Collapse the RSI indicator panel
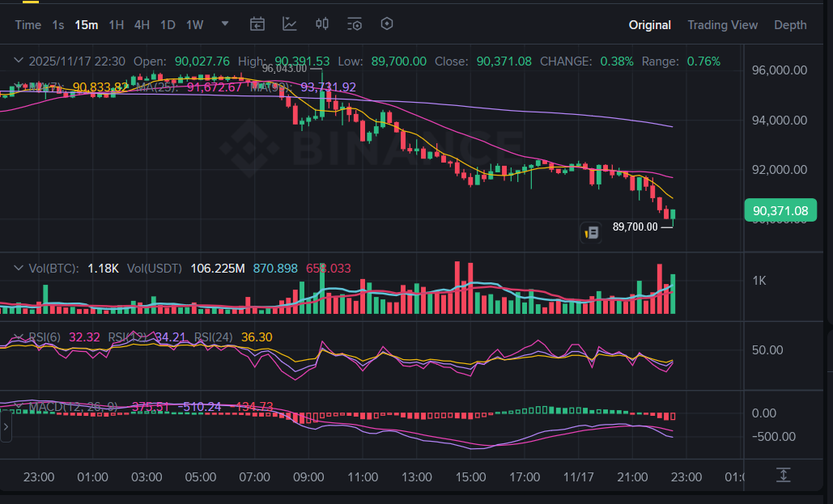Image resolution: width=833 pixels, height=504 pixels. point(18,337)
